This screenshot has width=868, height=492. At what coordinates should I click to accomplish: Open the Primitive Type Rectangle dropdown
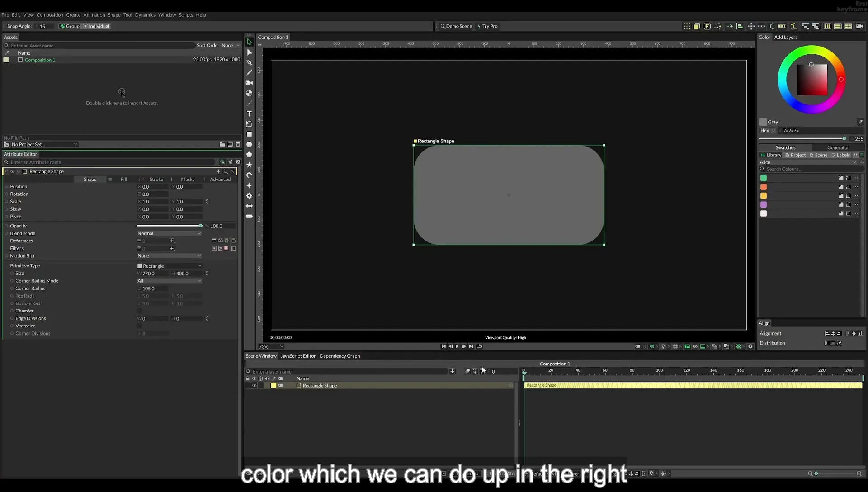click(169, 266)
